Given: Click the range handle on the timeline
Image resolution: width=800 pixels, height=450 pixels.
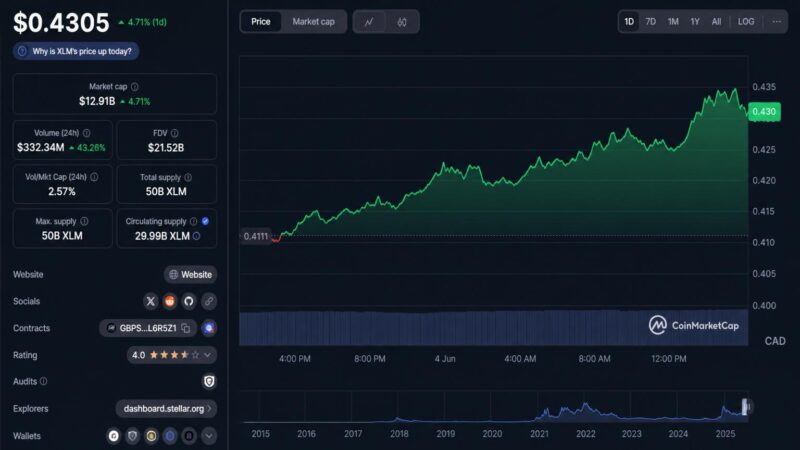Looking at the screenshot, I should (745, 407).
